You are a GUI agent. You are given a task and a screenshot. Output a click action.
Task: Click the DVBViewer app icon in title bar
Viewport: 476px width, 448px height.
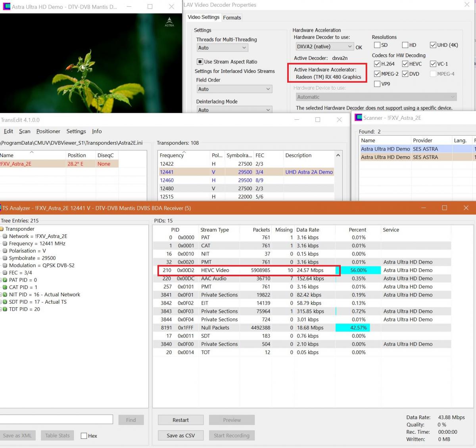point(6,6)
